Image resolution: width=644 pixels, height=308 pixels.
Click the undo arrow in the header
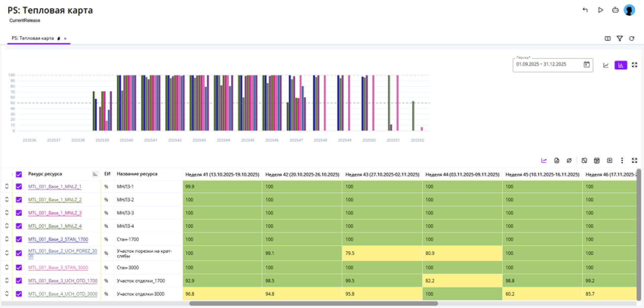(x=585, y=10)
